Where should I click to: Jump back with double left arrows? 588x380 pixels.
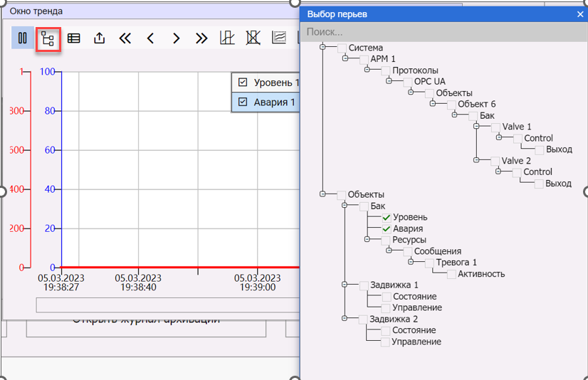[x=125, y=38]
